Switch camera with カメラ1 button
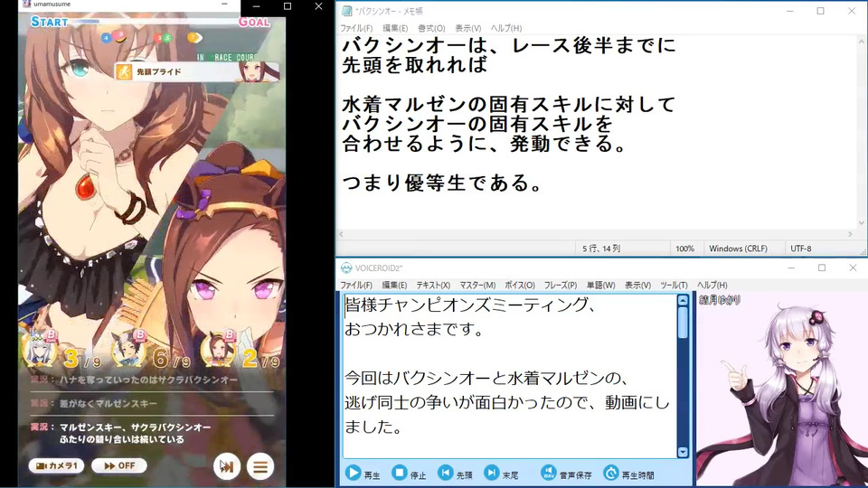Image resolution: width=868 pixels, height=488 pixels. [x=56, y=466]
